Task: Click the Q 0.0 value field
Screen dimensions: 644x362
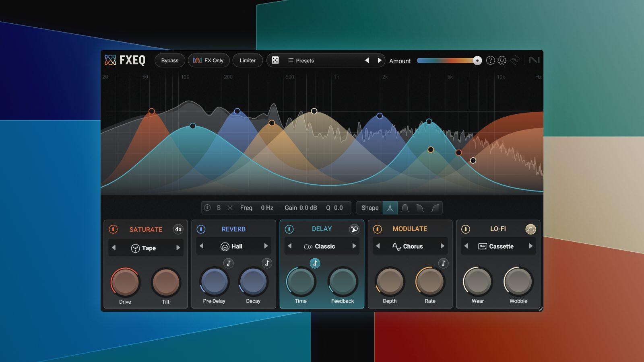Action: click(x=339, y=208)
